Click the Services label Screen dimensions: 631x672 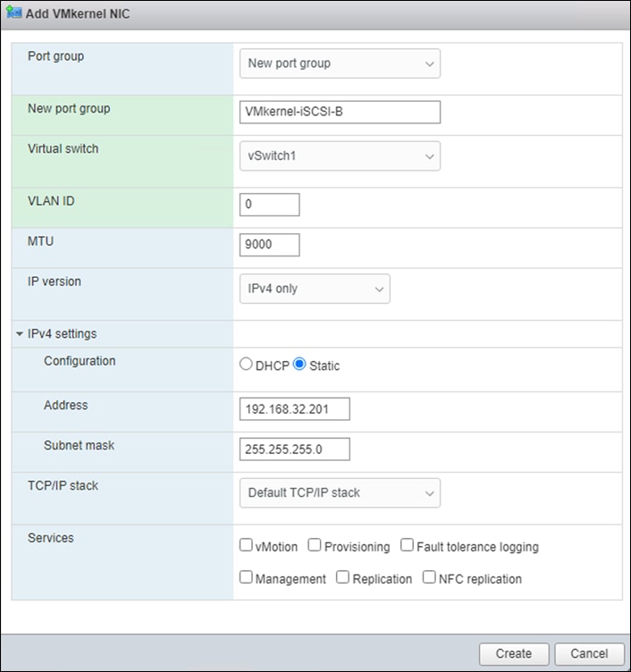point(51,538)
